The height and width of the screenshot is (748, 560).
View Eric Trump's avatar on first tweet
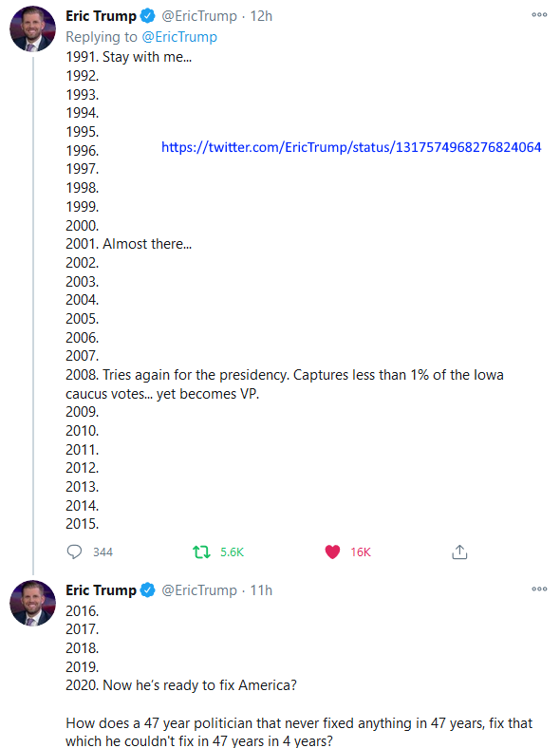coord(32,29)
